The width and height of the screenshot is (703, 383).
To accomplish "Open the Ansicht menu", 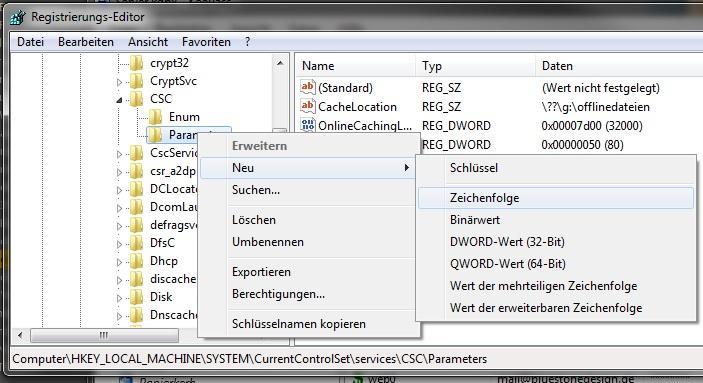I will 148,42.
